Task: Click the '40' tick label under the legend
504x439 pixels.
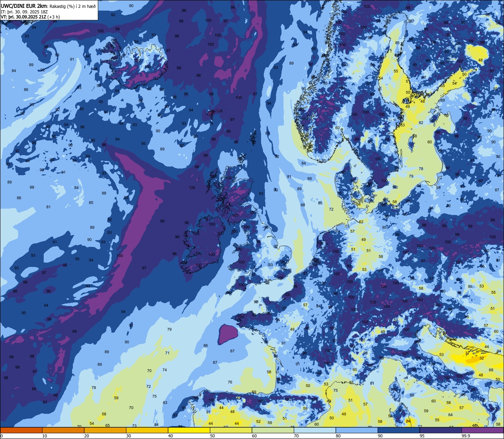Action: click(x=170, y=436)
